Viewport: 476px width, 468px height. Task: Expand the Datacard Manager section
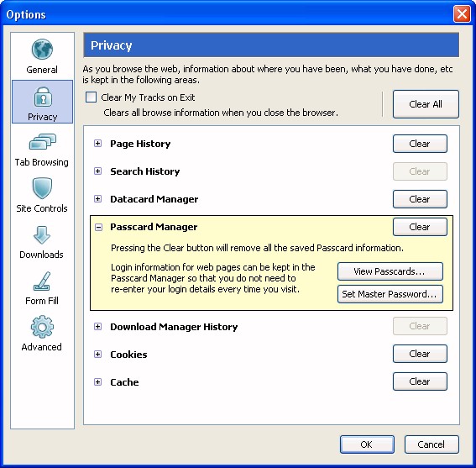coord(97,199)
